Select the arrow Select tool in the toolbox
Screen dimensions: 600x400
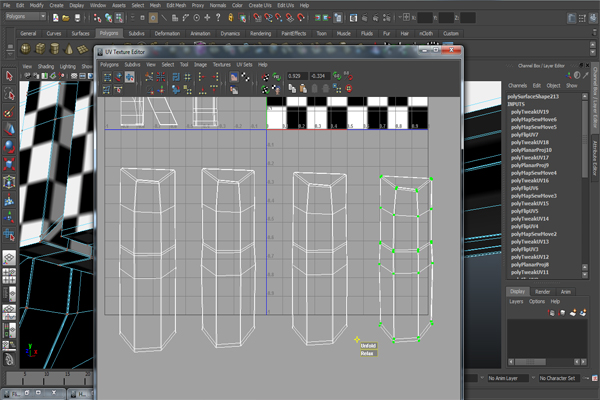tap(9, 76)
